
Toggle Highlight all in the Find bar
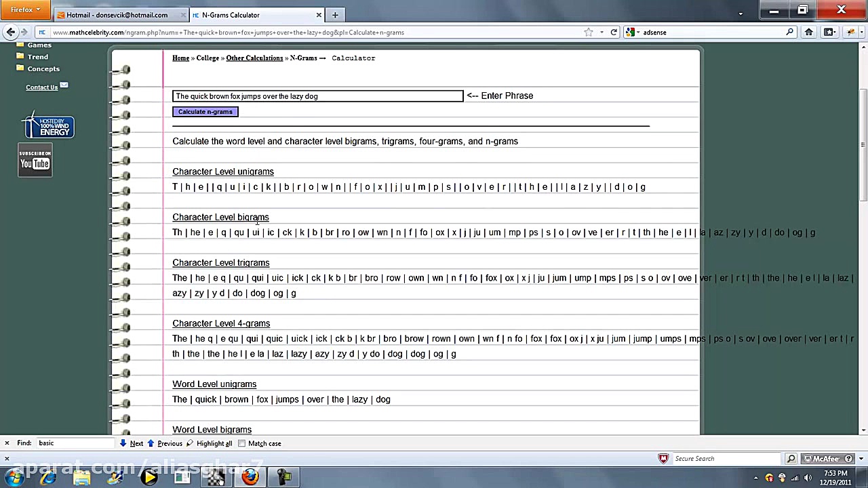click(210, 443)
